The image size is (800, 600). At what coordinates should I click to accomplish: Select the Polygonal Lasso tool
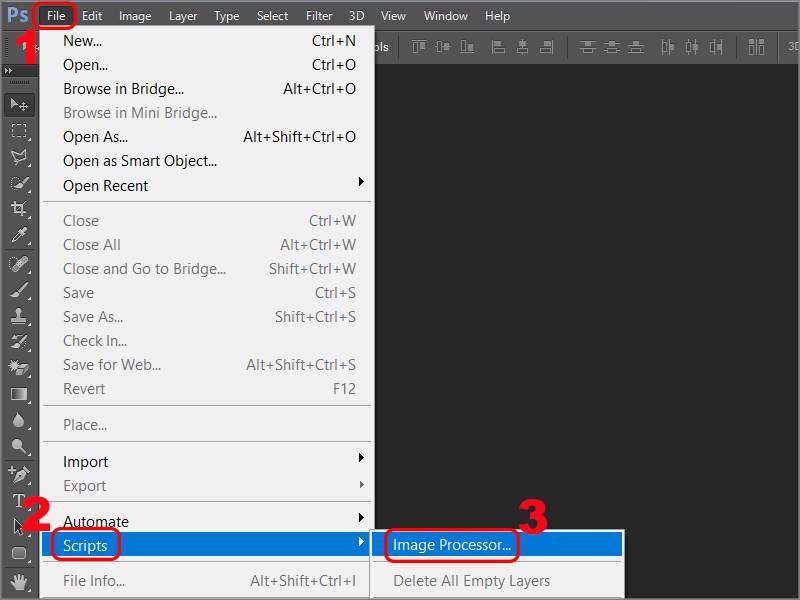pyautogui.click(x=19, y=157)
